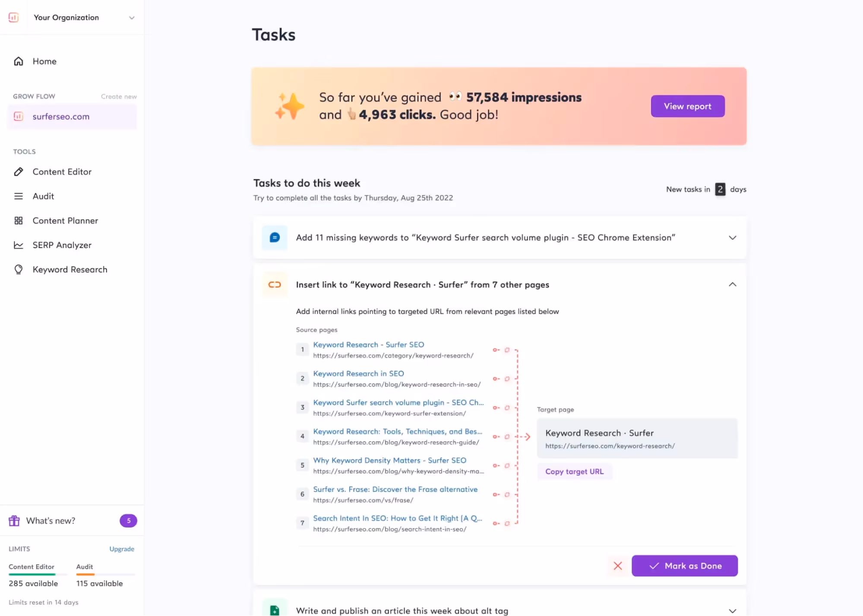Click the 5 notifications badge
The image size is (863, 616).
coord(128,521)
